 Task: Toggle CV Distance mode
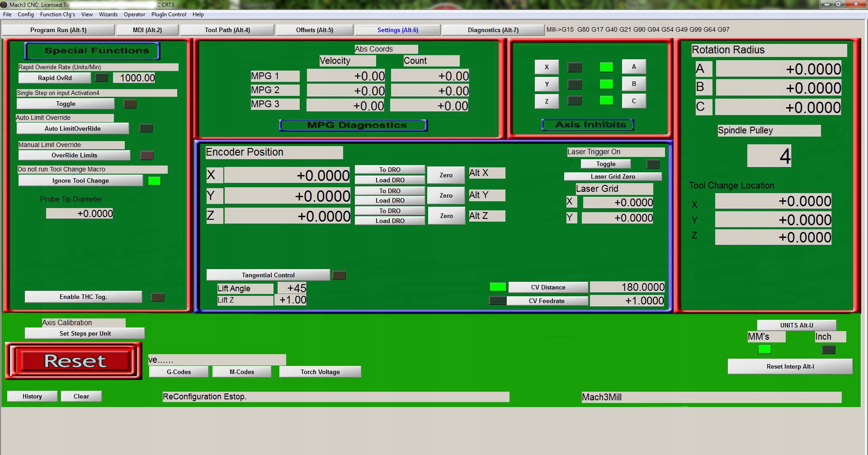click(547, 287)
